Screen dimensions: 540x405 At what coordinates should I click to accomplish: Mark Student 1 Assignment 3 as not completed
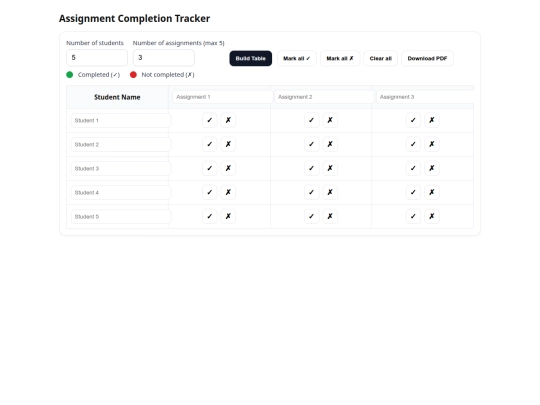pyautogui.click(x=432, y=120)
